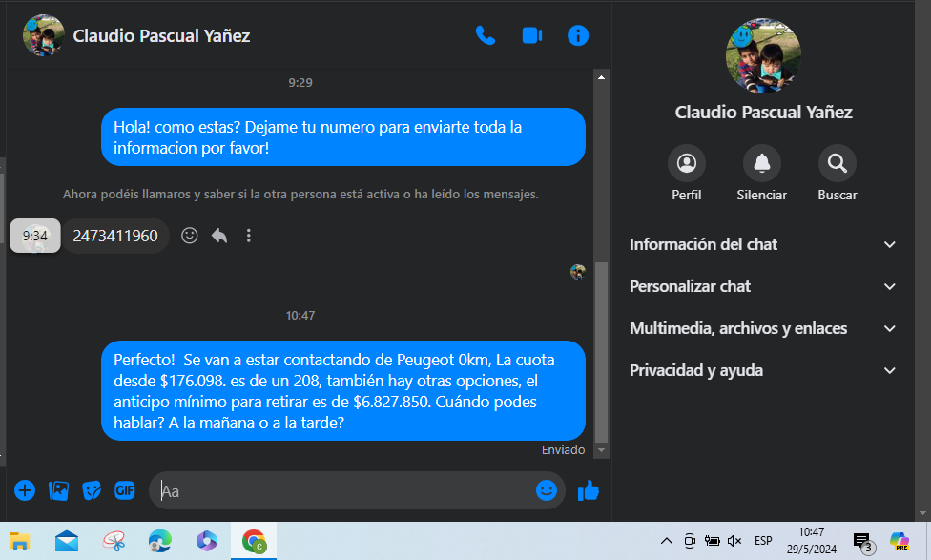Screen dimensions: 931x560
Task: Toggle the conversation information panel icon
Action: [x=578, y=35]
